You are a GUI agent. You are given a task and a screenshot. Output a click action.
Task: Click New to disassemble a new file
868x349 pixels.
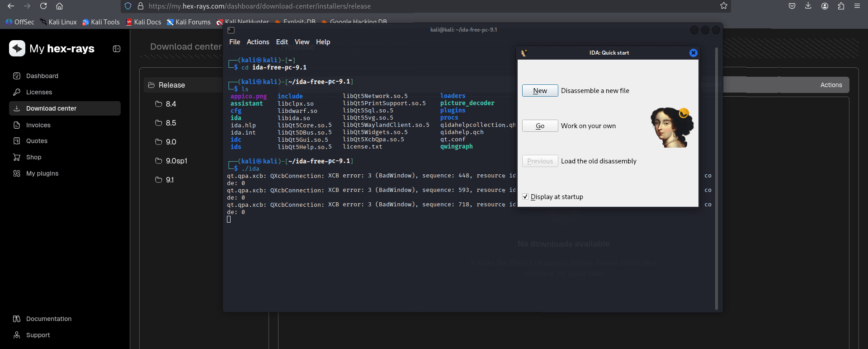[x=540, y=91]
